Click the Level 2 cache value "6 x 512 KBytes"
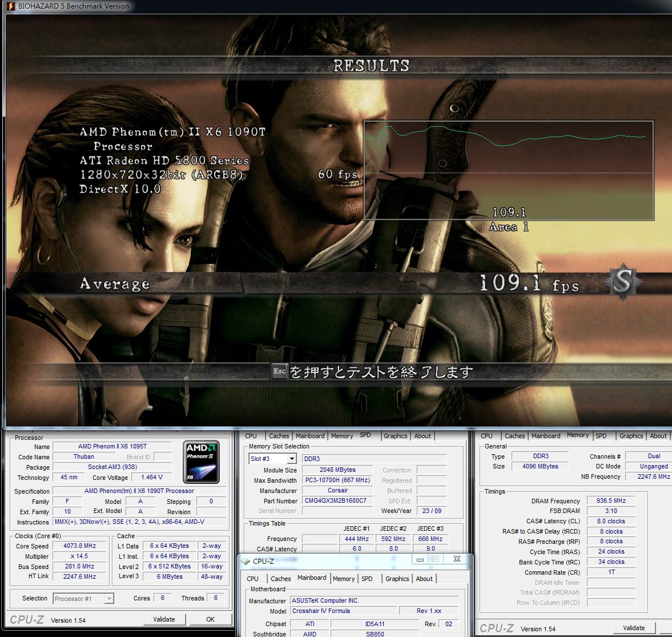The height and width of the screenshot is (637, 672). click(170, 567)
